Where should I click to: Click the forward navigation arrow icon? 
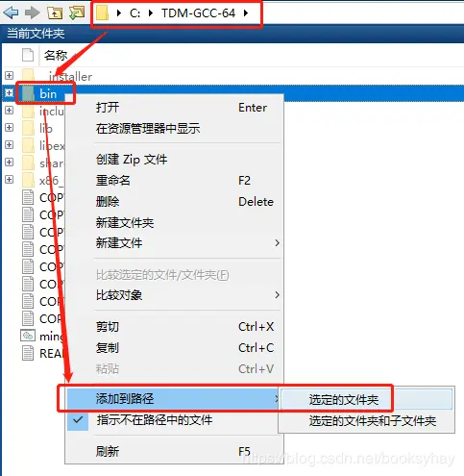(x=32, y=13)
